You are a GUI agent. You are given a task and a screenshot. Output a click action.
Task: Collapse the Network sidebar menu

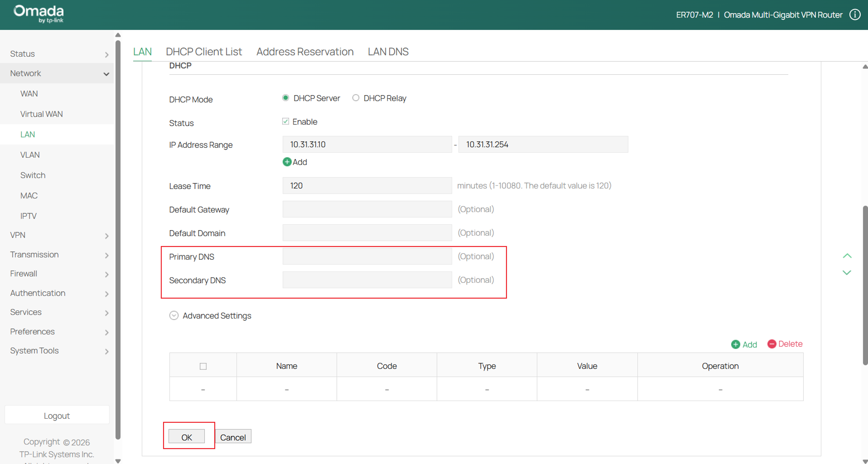tap(57, 73)
